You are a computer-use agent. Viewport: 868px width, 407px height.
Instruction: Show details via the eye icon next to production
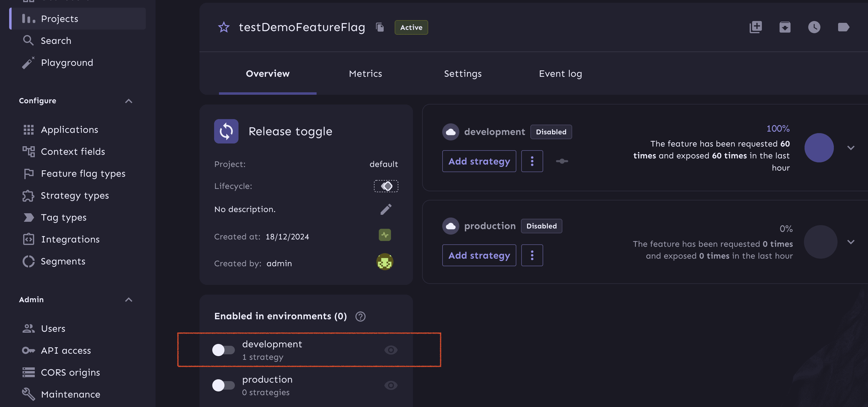click(390, 385)
